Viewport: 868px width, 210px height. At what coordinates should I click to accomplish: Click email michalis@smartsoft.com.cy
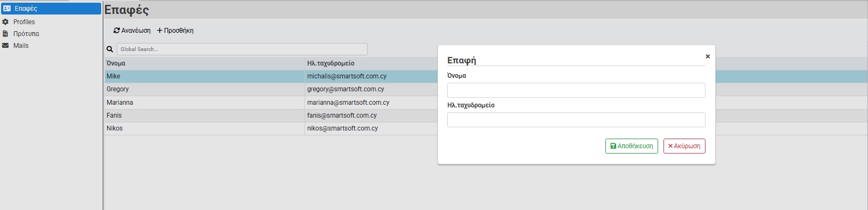[x=347, y=76]
